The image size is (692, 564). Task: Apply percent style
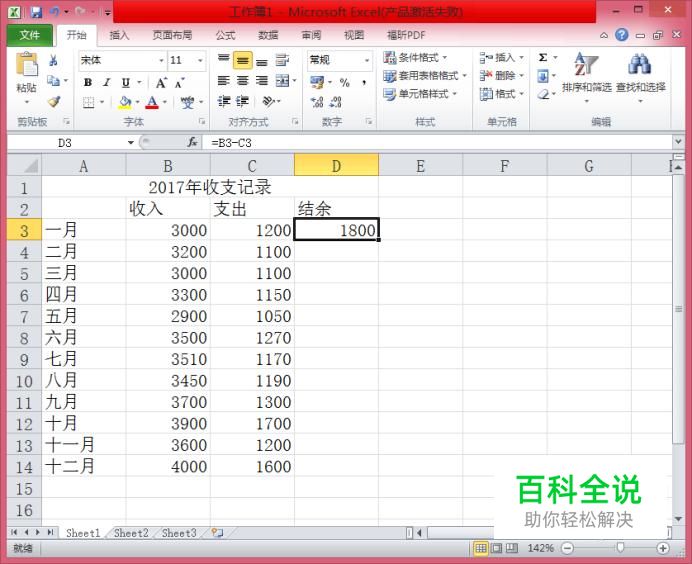pyautogui.click(x=345, y=83)
